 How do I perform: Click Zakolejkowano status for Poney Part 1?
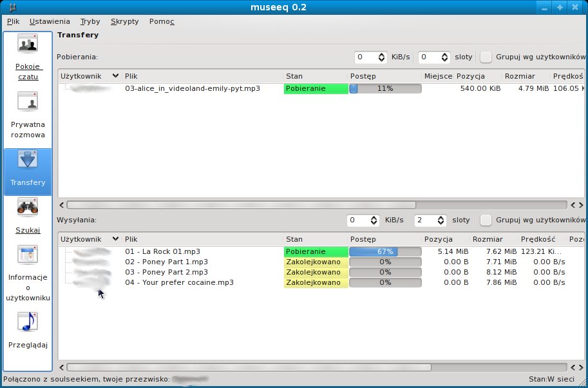316,262
